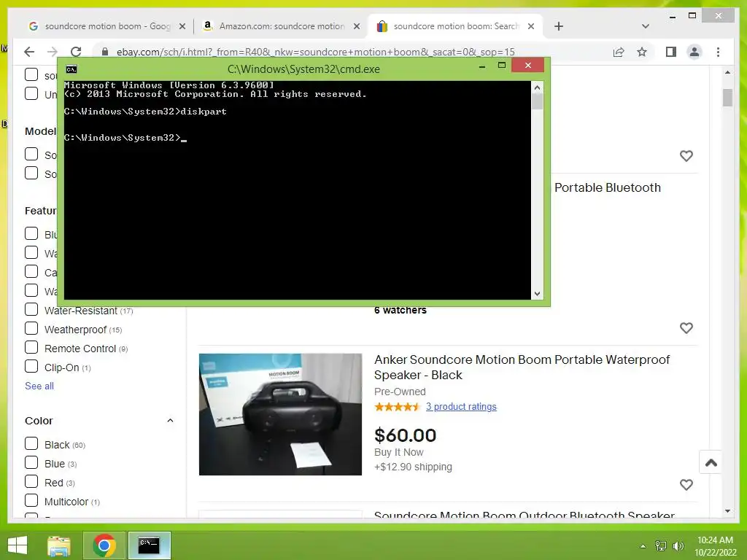Click cmd.exe title bar system icon

[x=71, y=69]
